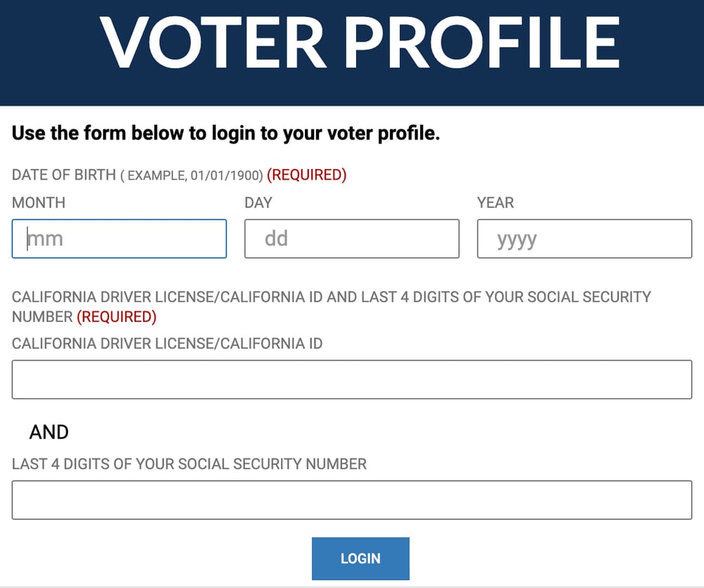Click inside the DAY dd input field
The height and width of the screenshot is (588, 704).
351,239
